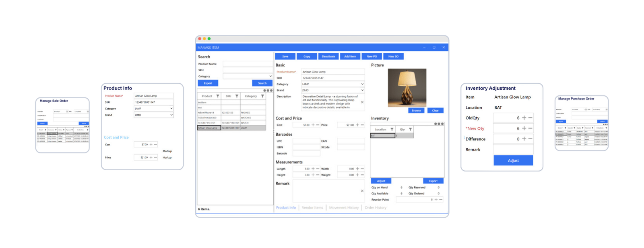Decrease Reorder Point with the minus icon
644x248 pixels.
tap(441, 200)
